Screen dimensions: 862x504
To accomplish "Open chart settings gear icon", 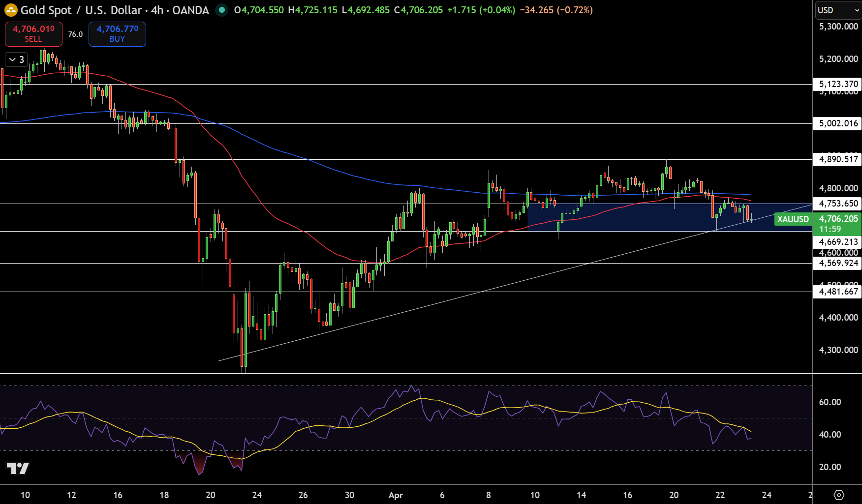I will (839, 495).
